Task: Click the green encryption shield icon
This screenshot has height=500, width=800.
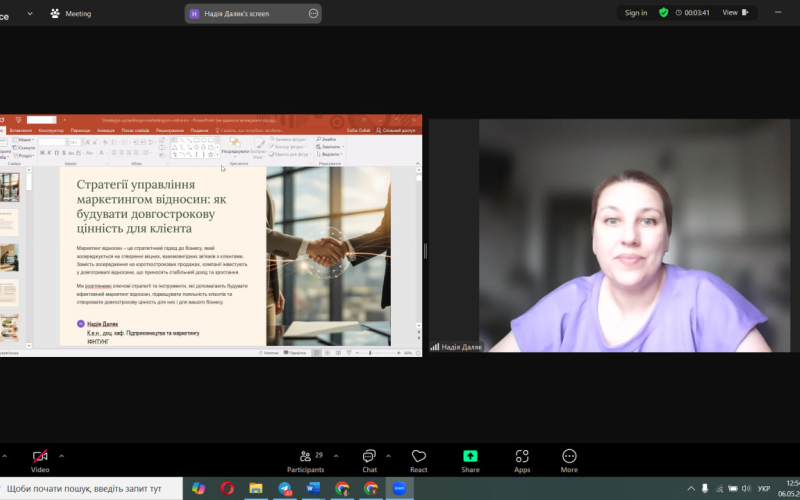Action: click(664, 13)
